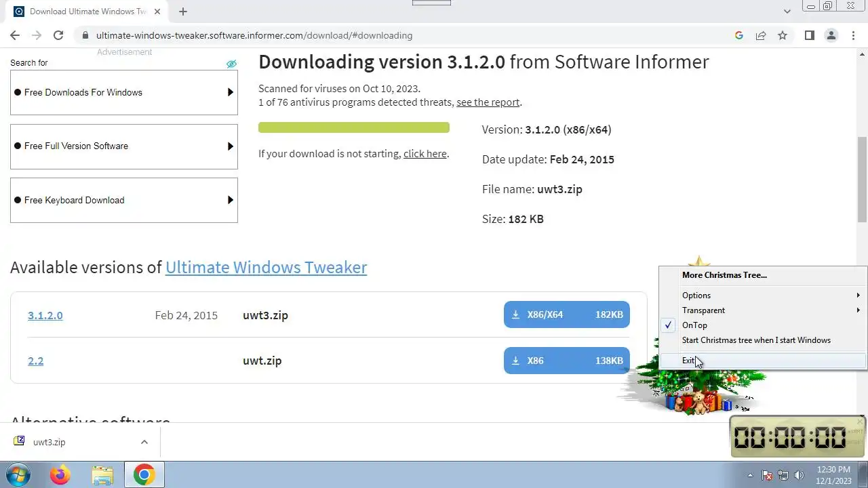Search tabs dropdown arrow

click(787, 12)
